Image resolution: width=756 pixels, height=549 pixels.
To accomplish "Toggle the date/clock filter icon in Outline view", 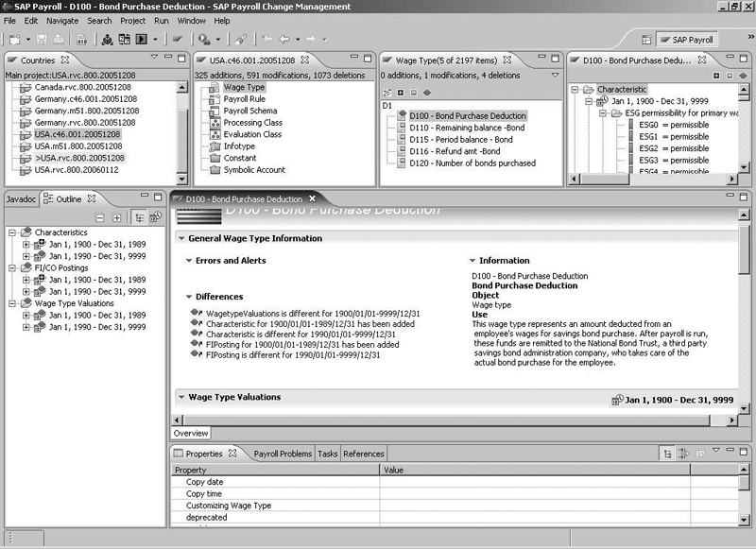I will click(155, 217).
